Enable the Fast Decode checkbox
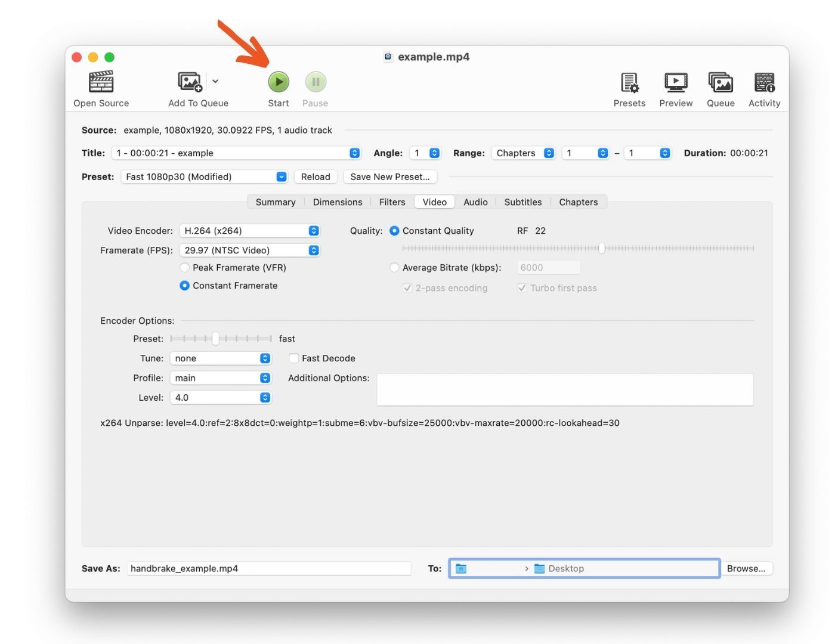The width and height of the screenshot is (835, 644). [293, 358]
